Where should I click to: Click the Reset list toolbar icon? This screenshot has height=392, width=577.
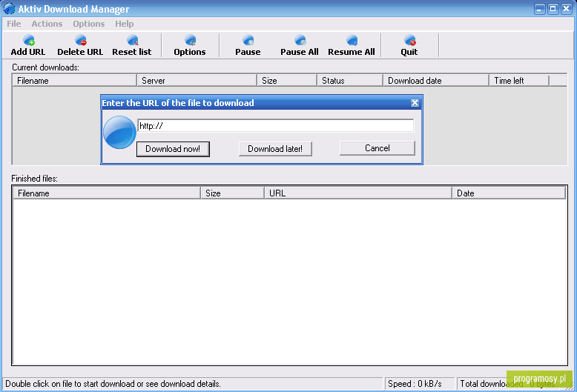tap(132, 45)
